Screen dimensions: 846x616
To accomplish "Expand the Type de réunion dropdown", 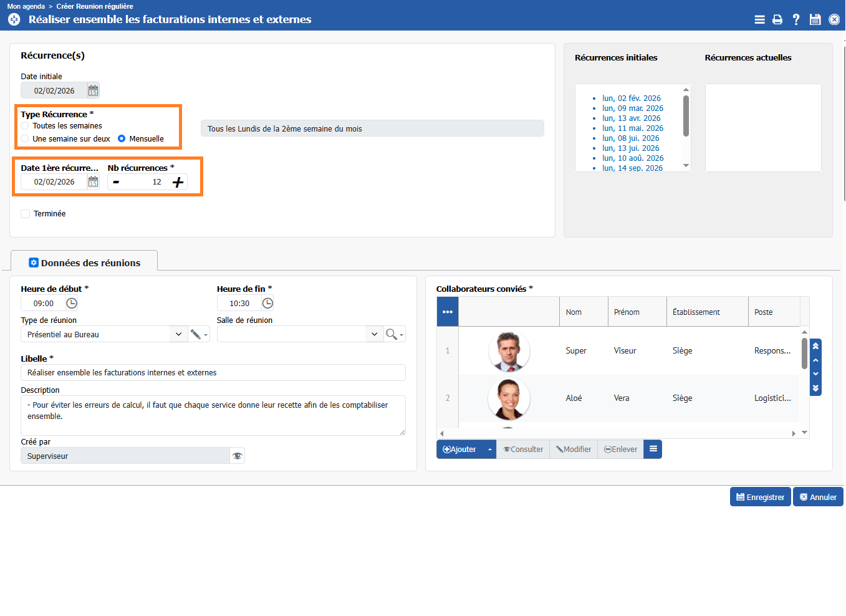I will [178, 335].
